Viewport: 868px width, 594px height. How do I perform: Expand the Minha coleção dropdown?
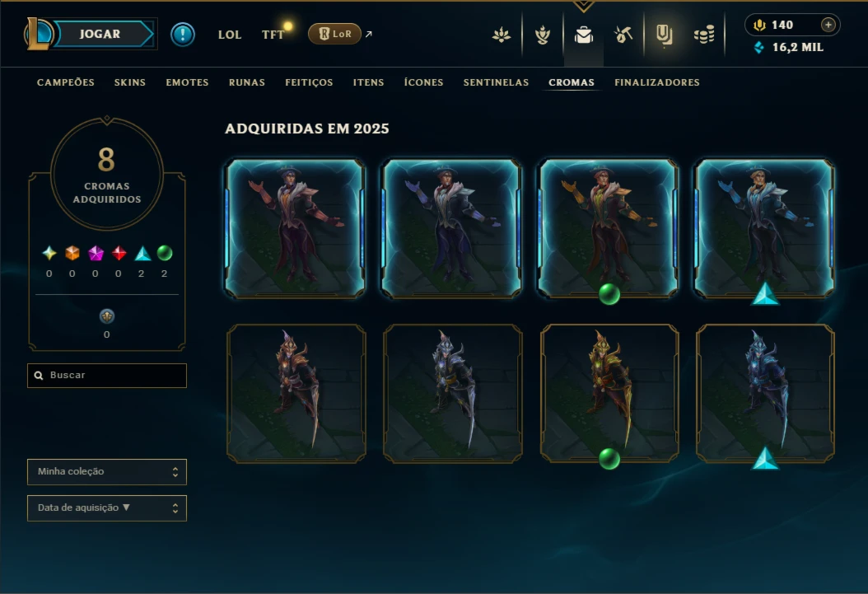click(107, 471)
